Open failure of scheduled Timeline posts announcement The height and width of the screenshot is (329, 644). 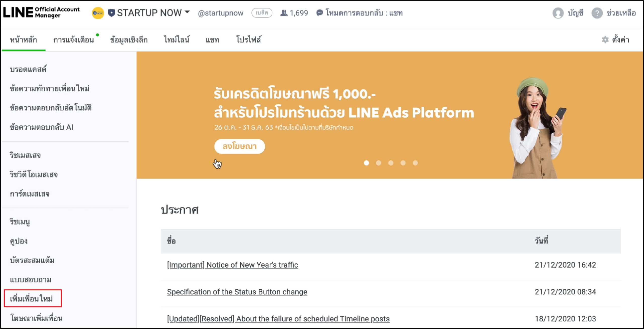[278, 319]
